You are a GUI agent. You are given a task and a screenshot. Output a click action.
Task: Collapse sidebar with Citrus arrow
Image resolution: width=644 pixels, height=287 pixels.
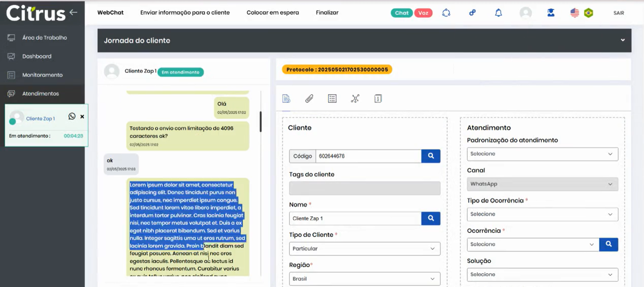tap(73, 12)
